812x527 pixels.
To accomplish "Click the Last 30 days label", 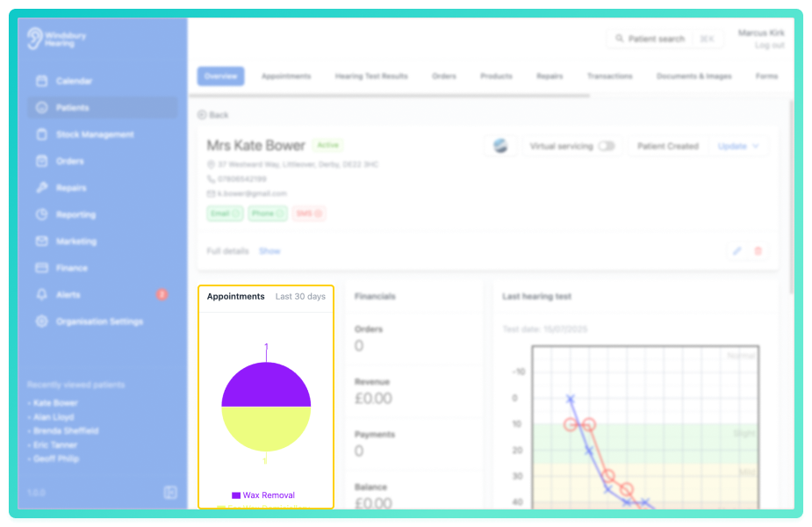I will [300, 296].
